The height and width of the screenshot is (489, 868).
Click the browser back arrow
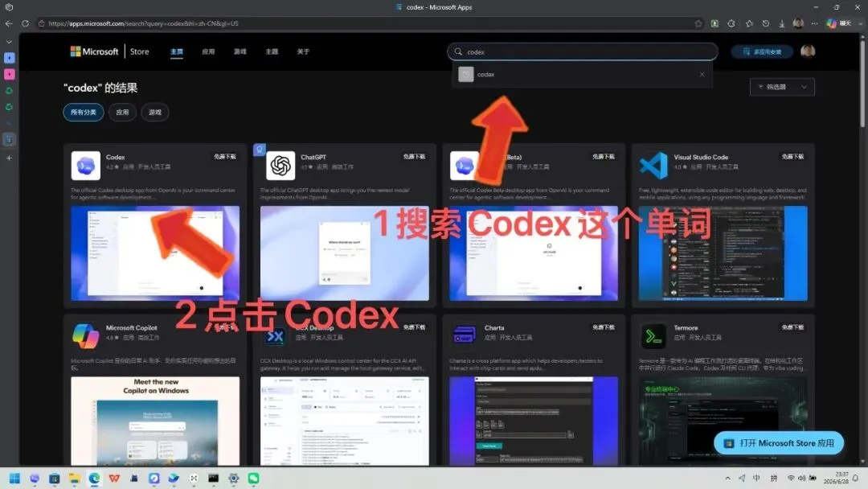click(9, 23)
